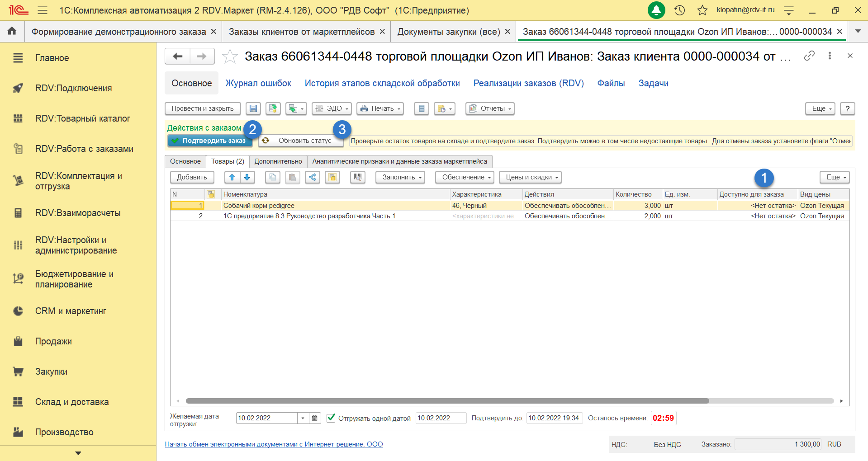Switch to the Дополнительно tab
The height and width of the screenshot is (461, 868).
(278, 161)
